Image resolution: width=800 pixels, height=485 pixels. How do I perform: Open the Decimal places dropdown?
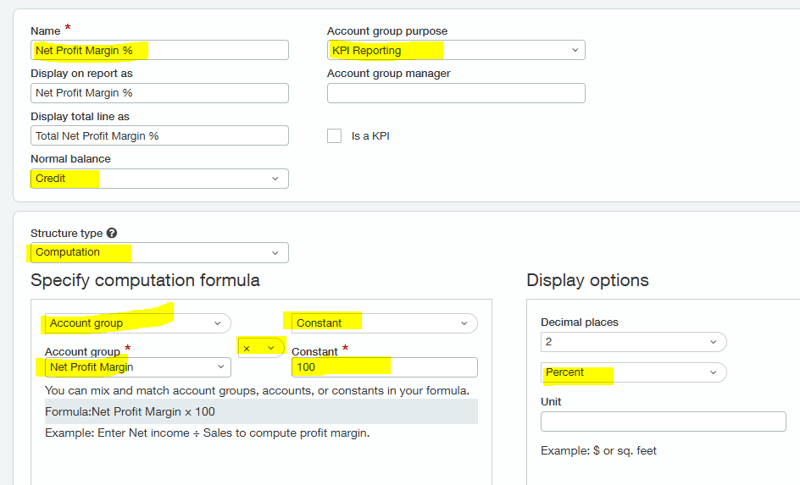pyautogui.click(x=633, y=342)
